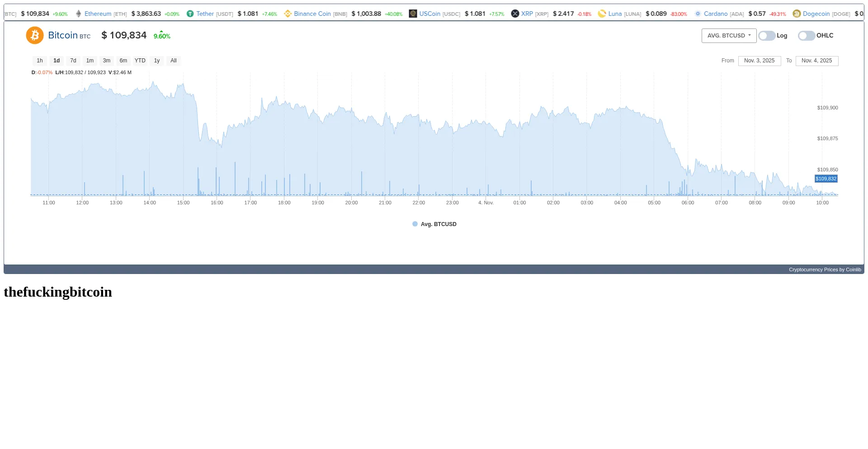Screen dimensions: 868x449
Task: Click the Tether coin icon in ticker
Action: (190, 14)
